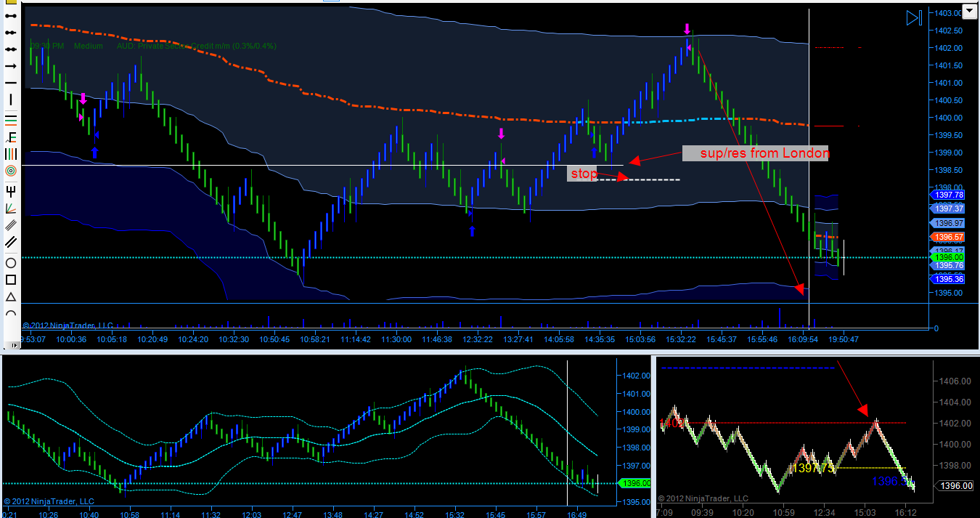The height and width of the screenshot is (518, 980).
Task: Click the 1395.76 price marker
Action: [949, 265]
